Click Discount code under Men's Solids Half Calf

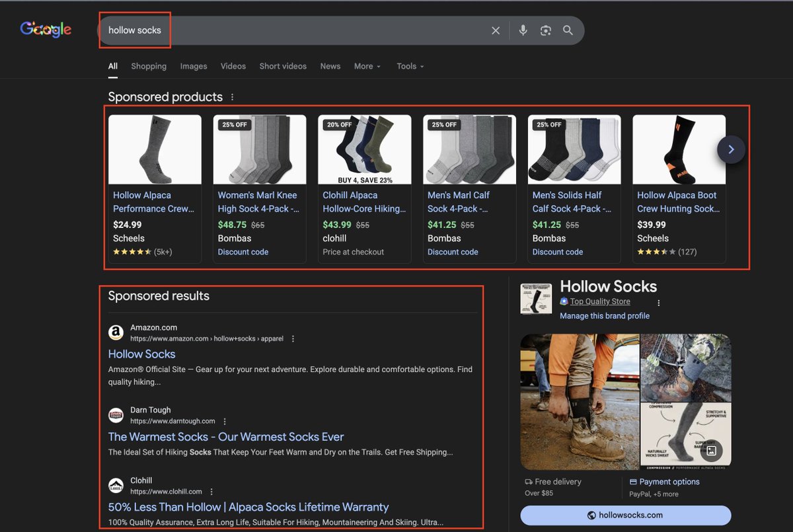pyautogui.click(x=558, y=252)
